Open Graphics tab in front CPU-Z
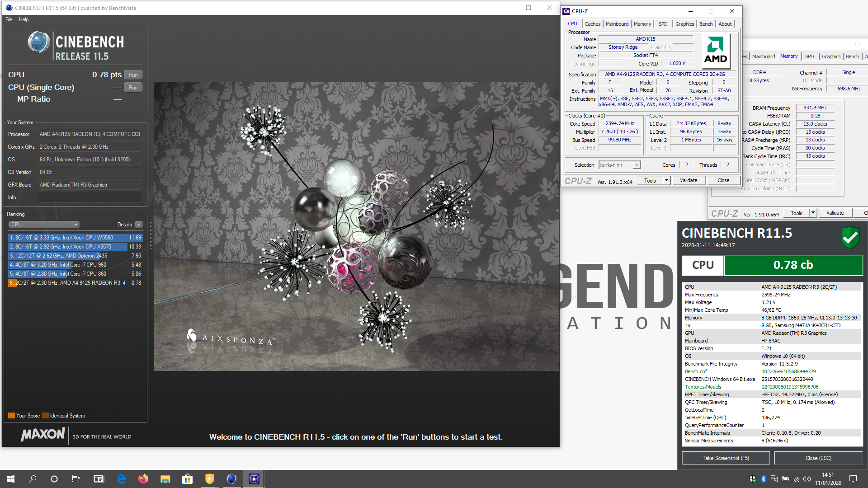This screenshot has width=868, height=488. click(x=684, y=24)
